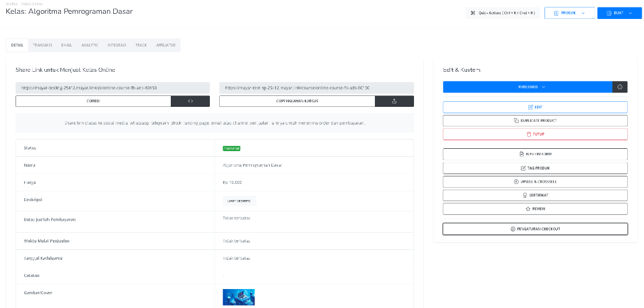Click the Harga row label
Viewport: 644px width, 308px height.
30,182
